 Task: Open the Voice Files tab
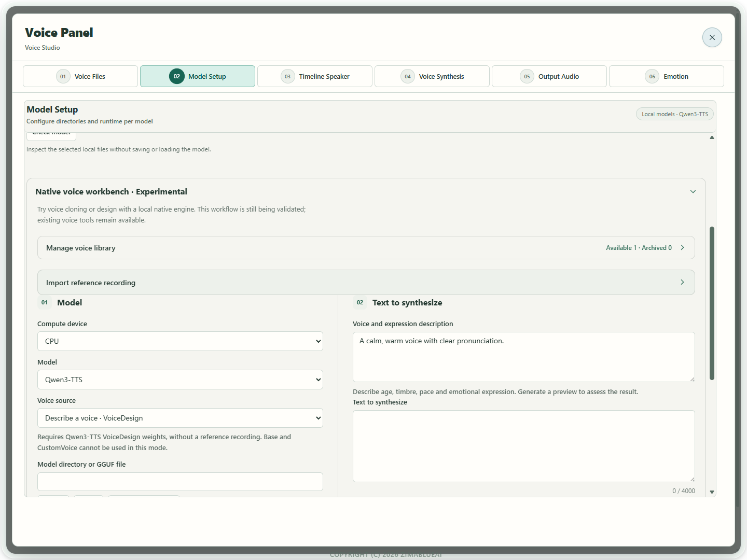click(x=80, y=76)
